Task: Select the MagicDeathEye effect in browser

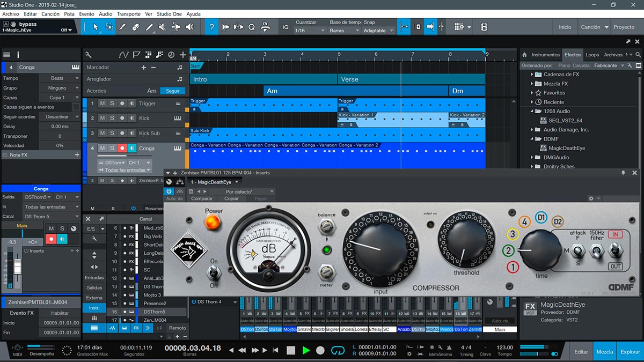Action: coord(566,148)
